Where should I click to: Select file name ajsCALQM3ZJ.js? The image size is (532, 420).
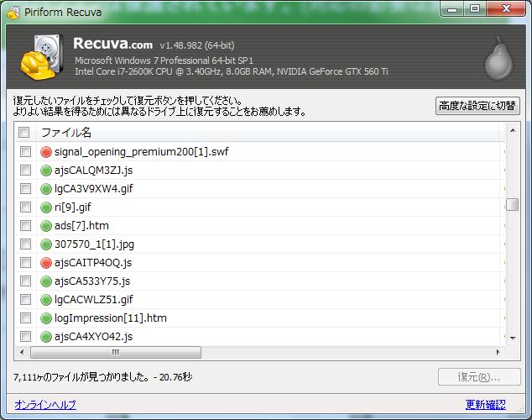click(x=93, y=171)
